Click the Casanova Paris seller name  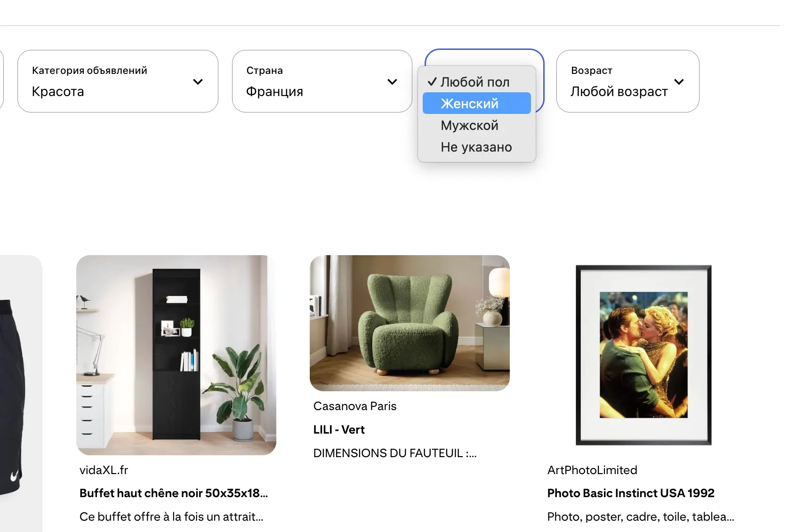click(354, 406)
